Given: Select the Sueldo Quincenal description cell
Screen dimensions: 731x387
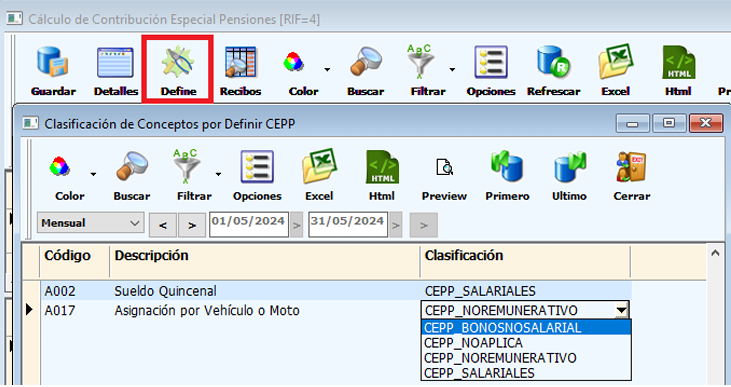Looking at the screenshot, I should (265, 291).
